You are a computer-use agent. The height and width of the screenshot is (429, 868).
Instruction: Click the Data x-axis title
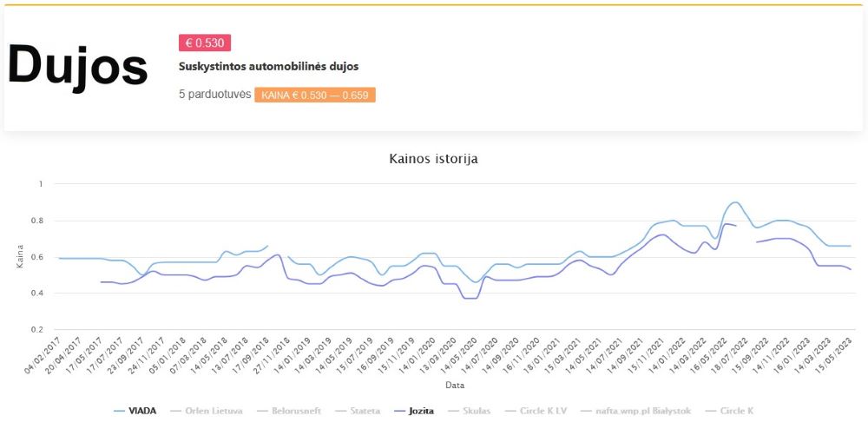point(455,385)
